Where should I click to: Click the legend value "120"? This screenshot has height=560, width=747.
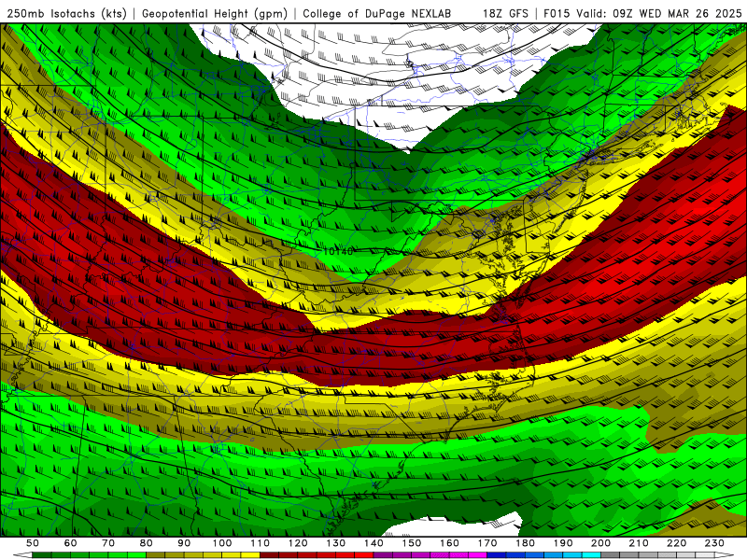(298, 543)
